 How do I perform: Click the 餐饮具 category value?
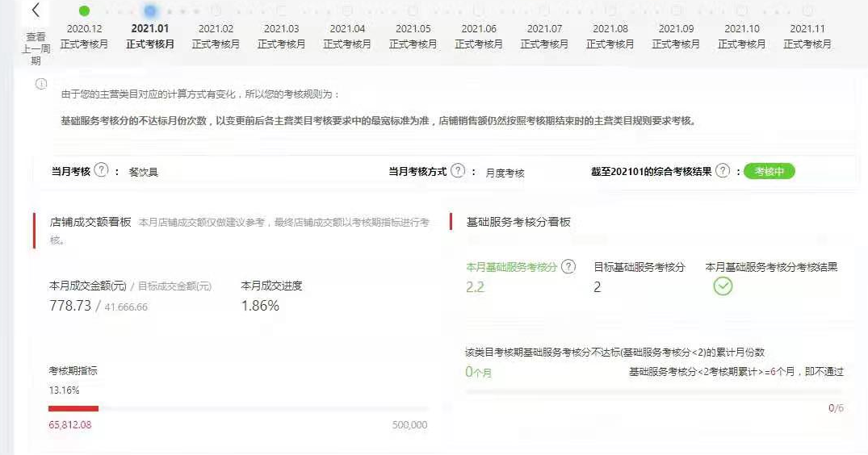(x=144, y=172)
